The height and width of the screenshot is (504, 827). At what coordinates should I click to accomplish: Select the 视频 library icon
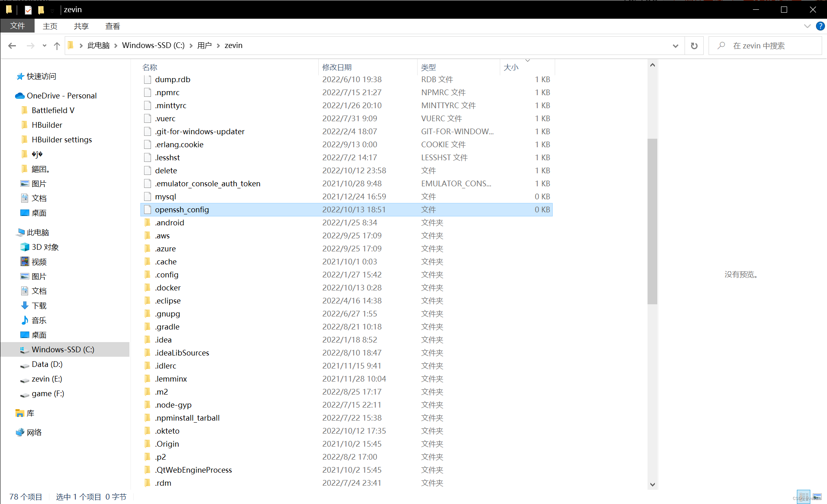(25, 262)
